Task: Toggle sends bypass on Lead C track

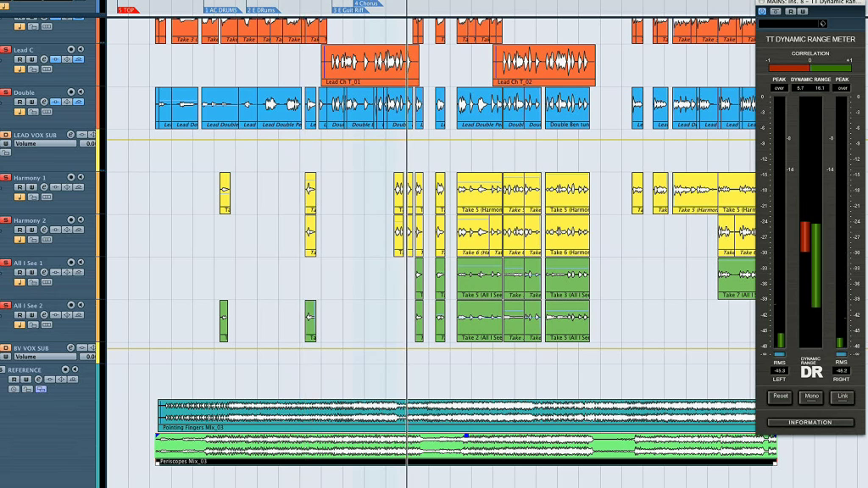Action: click(x=79, y=59)
